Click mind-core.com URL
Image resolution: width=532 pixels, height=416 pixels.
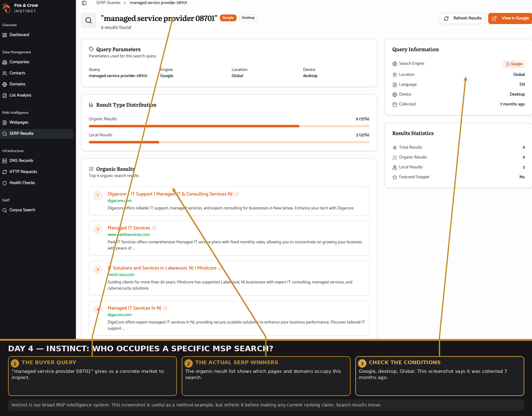121,275
